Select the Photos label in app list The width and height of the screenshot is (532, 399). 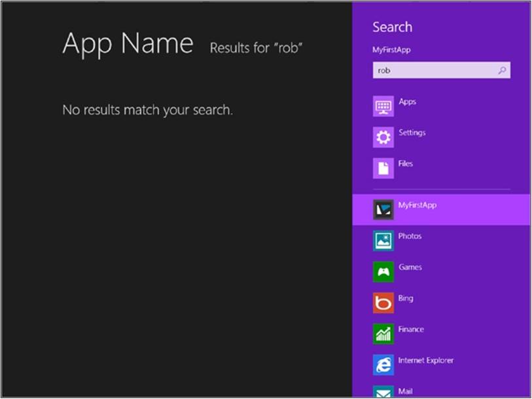tap(410, 236)
